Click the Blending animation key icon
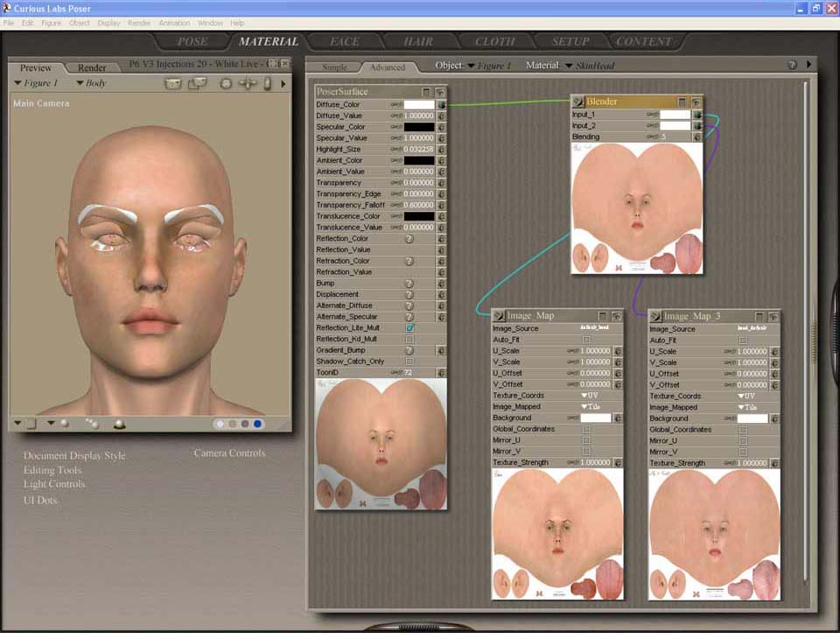Image resolution: width=840 pixels, height=633 pixels. click(651, 137)
